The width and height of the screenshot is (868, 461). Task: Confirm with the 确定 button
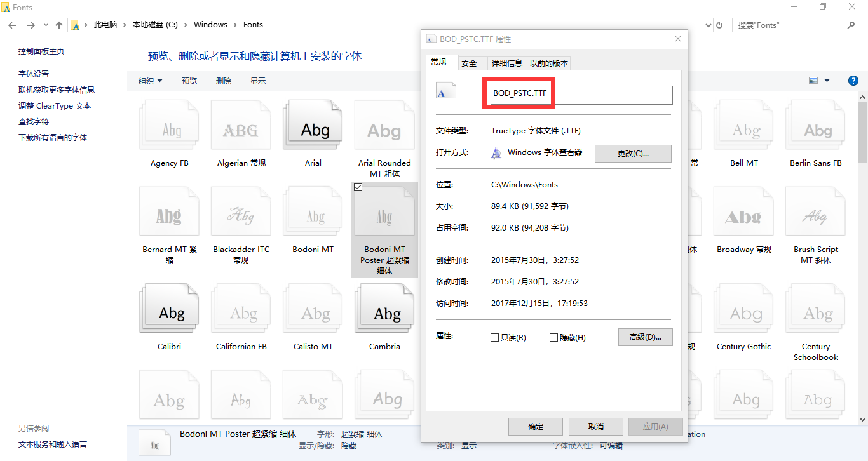pos(536,426)
